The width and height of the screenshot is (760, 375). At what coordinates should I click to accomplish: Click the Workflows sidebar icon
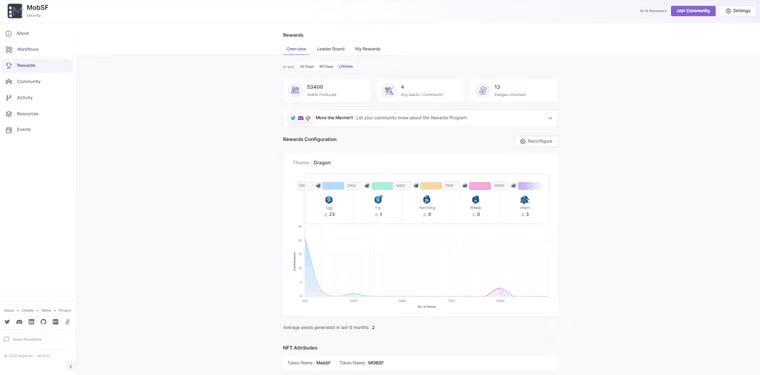pyautogui.click(x=9, y=49)
